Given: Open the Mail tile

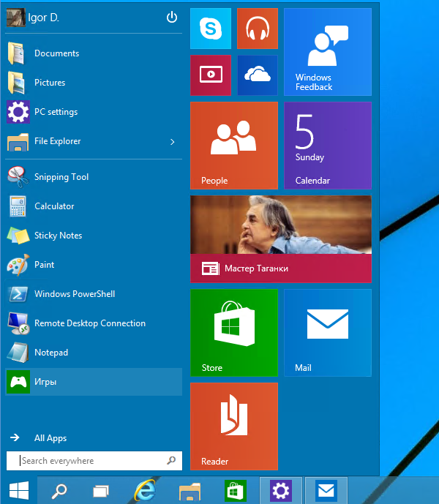Looking at the screenshot, I should 328,333.
